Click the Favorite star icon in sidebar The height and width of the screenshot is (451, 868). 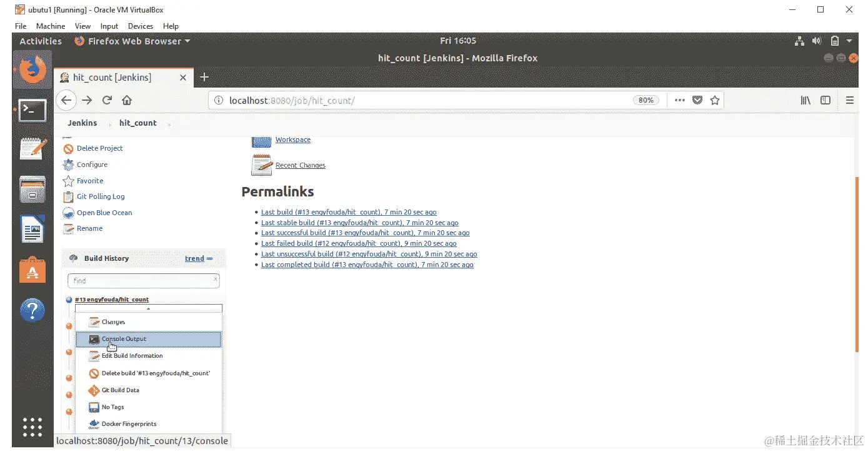pyautogui.click(x=68, y=181)
